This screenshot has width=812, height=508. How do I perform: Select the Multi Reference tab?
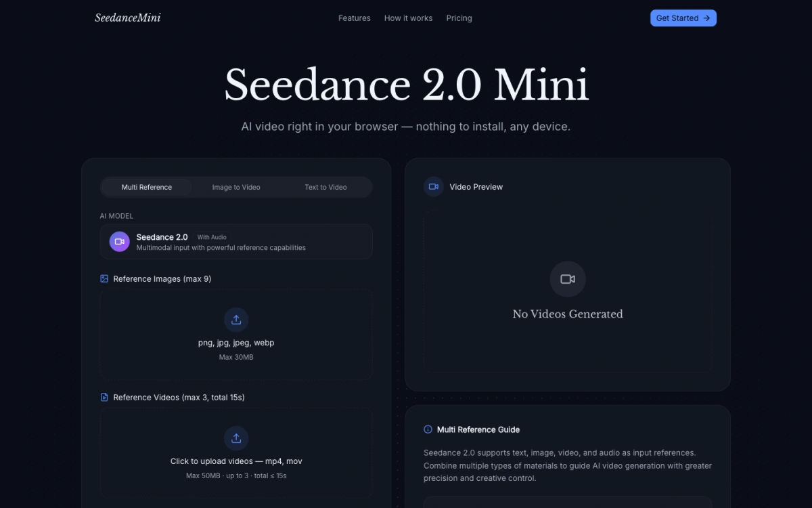tap(147, 187)
